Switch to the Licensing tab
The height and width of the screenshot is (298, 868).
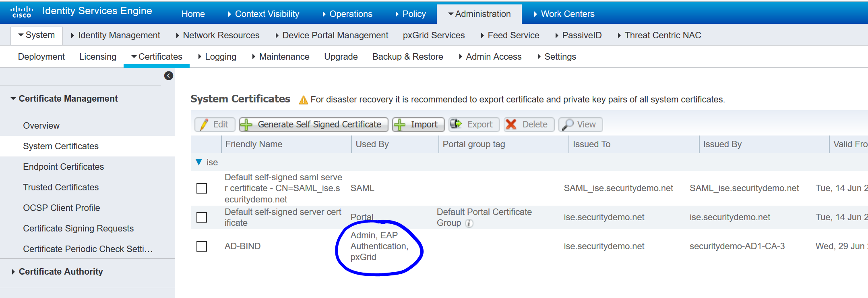click(98, 57)
